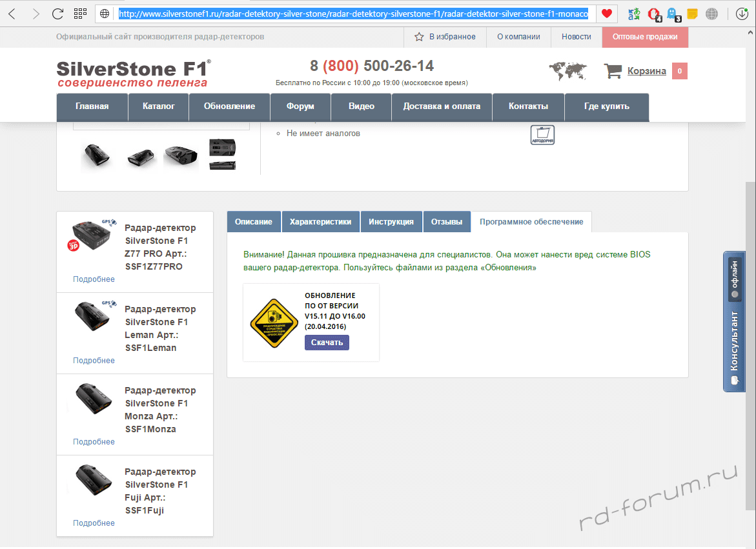Click the browser back arrow

coord(12,14)
